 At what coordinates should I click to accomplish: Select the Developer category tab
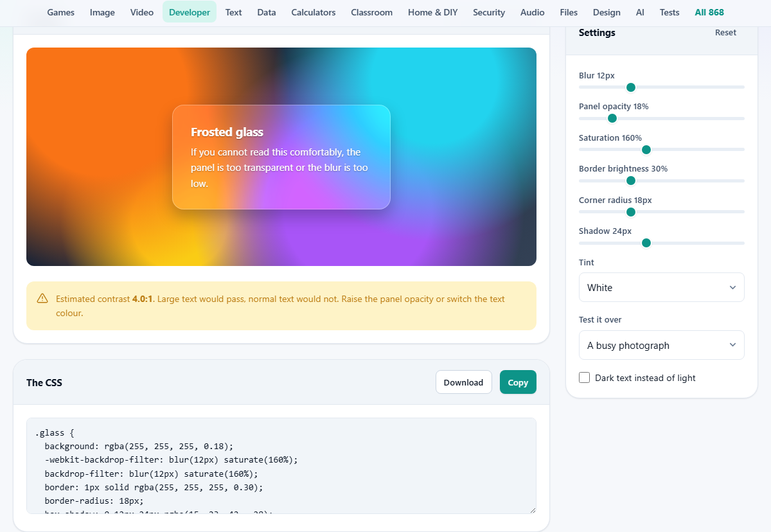(x=190, y=12)
